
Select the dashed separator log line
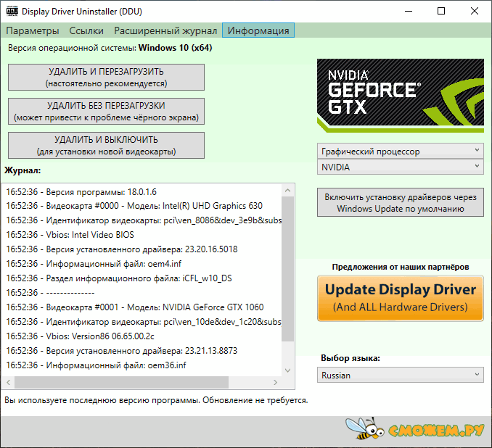[x=50, y=292]
